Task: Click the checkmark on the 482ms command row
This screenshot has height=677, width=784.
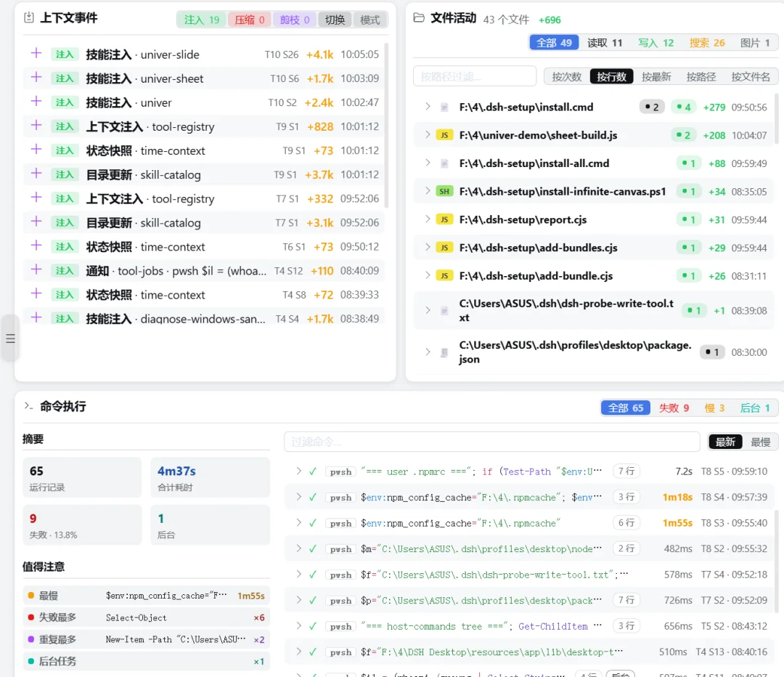Action: (x=312, y=549)
